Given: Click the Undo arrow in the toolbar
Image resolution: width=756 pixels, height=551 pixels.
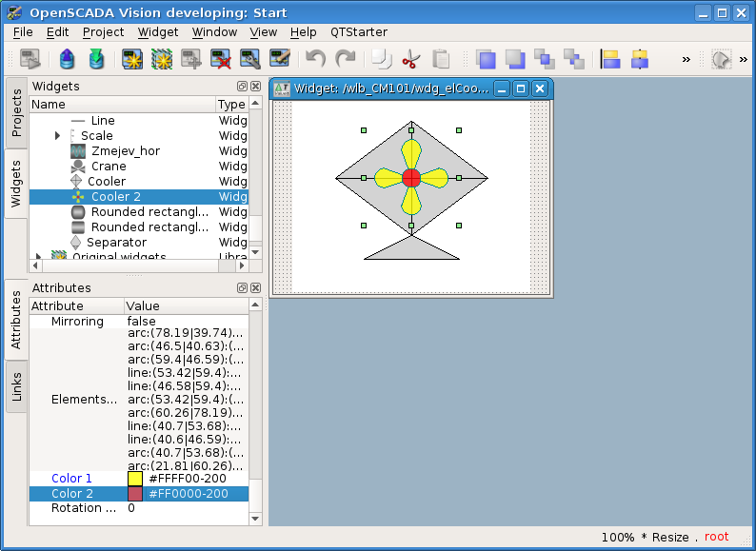Looking at the screenshot, I should click(x=315, y=60).
